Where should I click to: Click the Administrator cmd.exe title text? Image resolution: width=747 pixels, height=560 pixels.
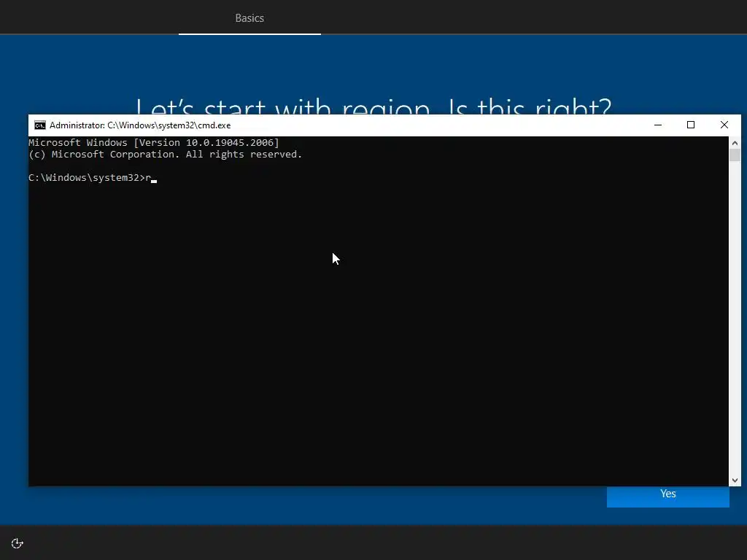coord(140,125)
